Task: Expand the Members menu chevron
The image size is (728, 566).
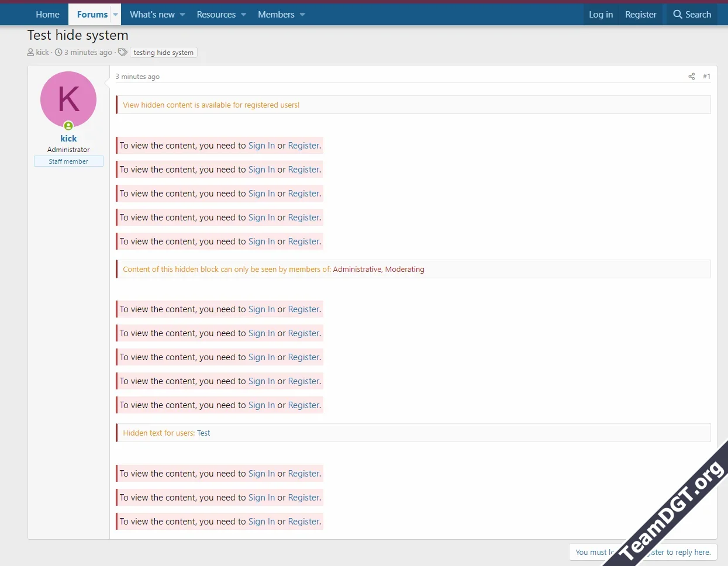Action: [302, 14]
